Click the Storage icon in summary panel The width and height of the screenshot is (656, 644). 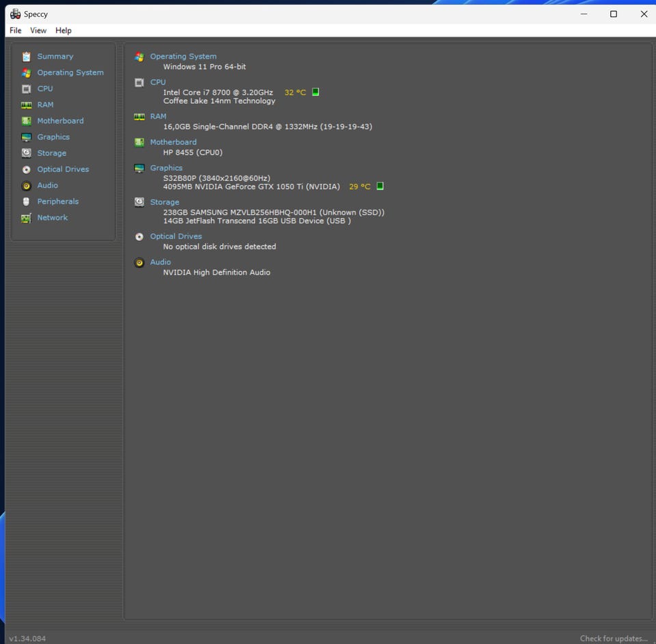(139, 202)
